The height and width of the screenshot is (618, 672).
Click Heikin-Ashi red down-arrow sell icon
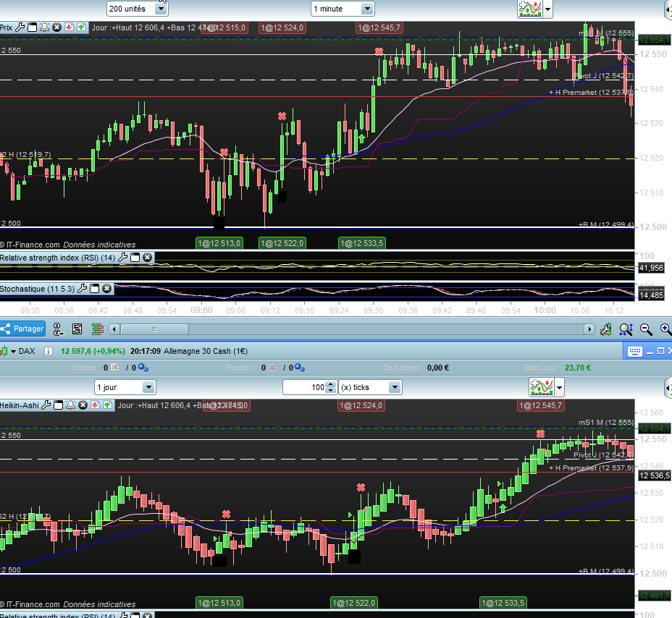point(95,405)
